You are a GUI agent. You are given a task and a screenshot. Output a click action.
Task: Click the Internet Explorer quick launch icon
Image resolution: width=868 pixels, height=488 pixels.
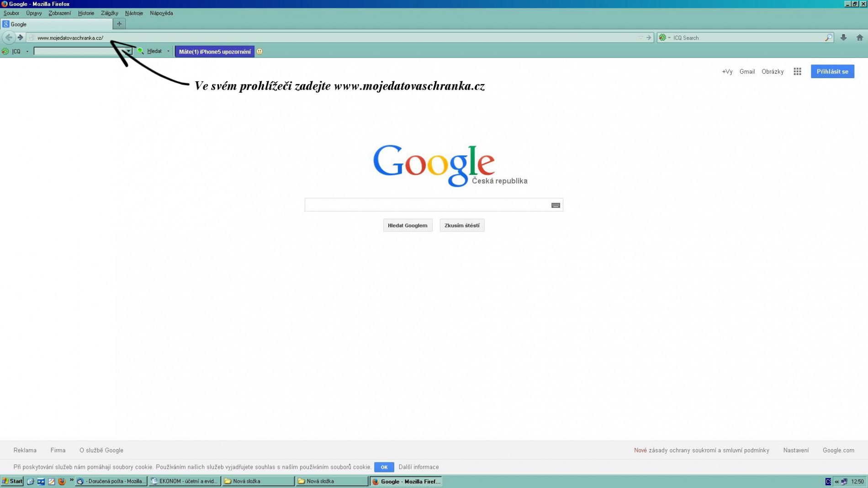(30, 481)
